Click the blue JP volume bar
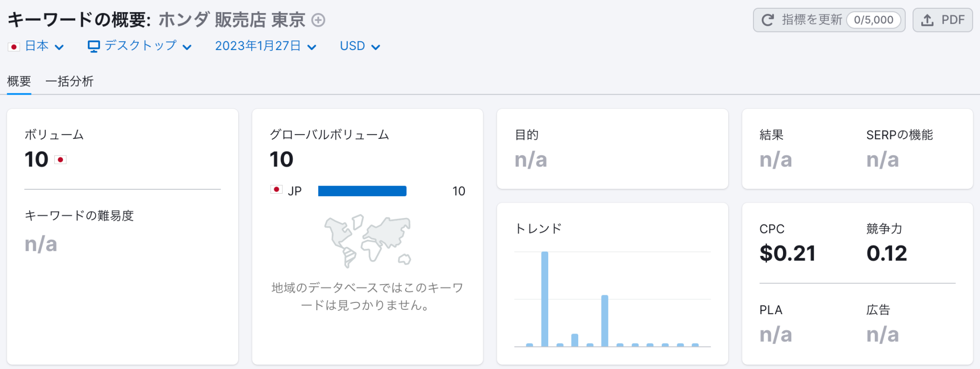980x369 pixels. pyautogui.click(x=362, y=191)
